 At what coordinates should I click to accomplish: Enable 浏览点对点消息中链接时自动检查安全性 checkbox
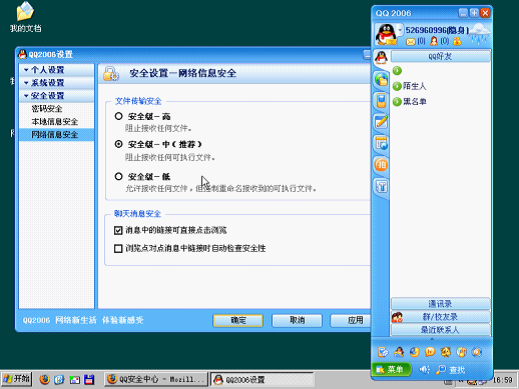118,248
